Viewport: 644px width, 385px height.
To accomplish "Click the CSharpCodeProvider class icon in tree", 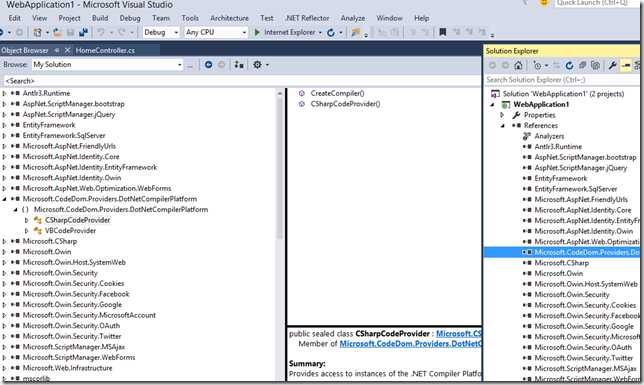I will pos(38,220).
